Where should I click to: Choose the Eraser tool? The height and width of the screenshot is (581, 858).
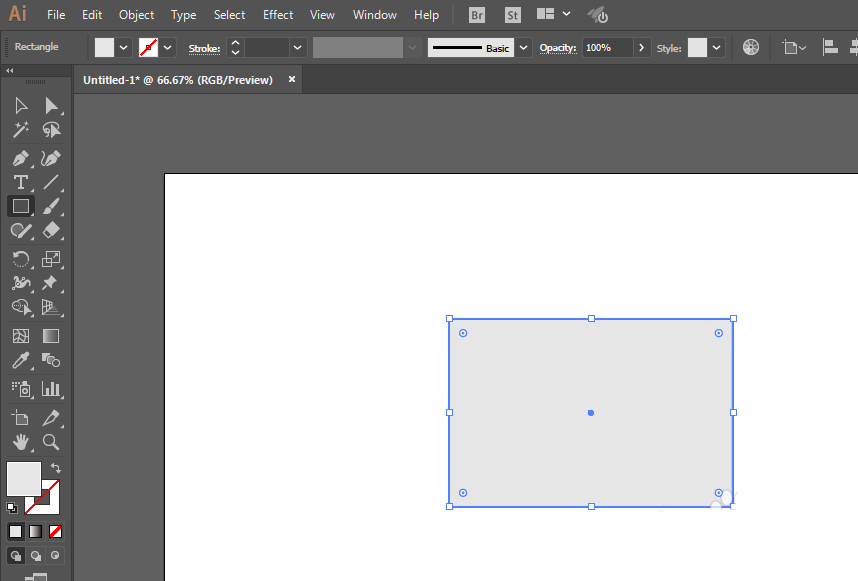(x=51, y=230)
